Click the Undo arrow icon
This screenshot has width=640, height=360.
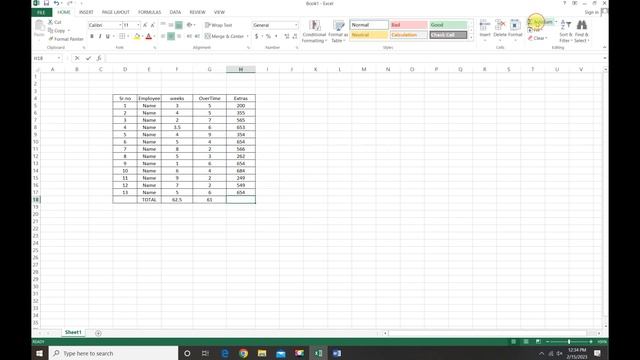(56, 3)
